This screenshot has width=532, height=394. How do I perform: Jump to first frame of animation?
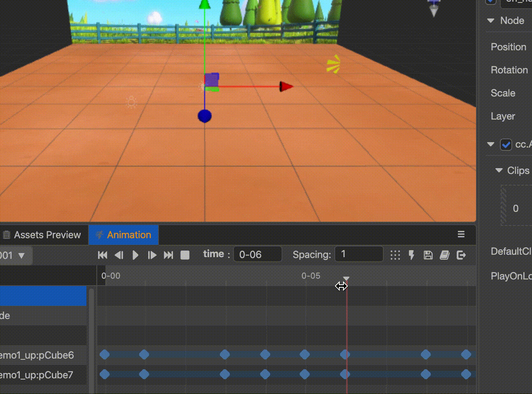coord(103,255)
